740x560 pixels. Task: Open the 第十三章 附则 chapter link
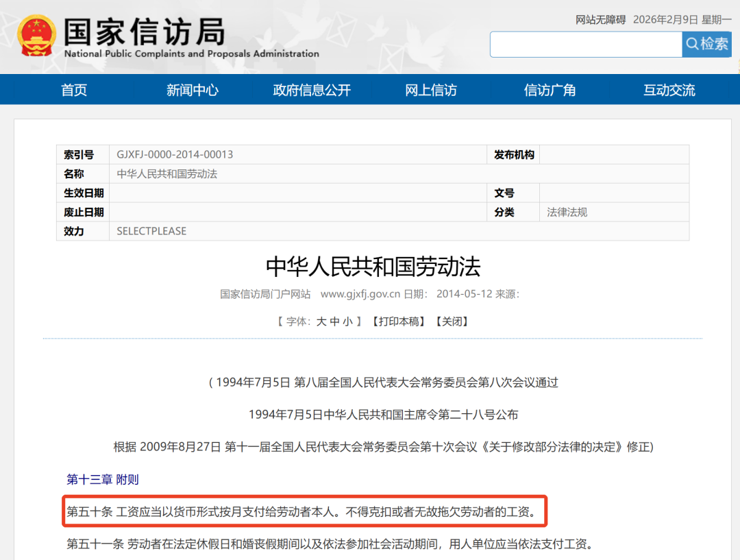tap(102, 479)
